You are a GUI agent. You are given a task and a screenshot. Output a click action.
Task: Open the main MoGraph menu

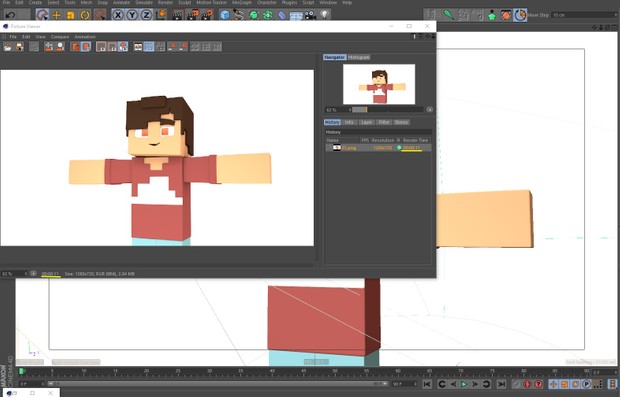click(x=242, y=2)
